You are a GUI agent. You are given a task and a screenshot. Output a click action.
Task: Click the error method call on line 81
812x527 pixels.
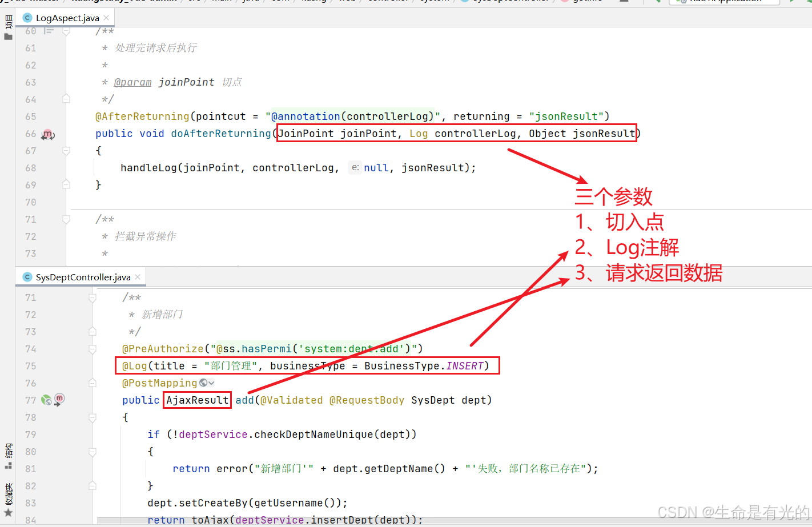[x=232, y=469]
